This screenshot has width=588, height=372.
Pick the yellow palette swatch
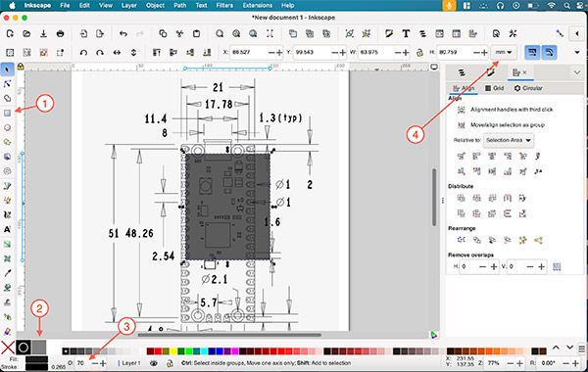173,351
